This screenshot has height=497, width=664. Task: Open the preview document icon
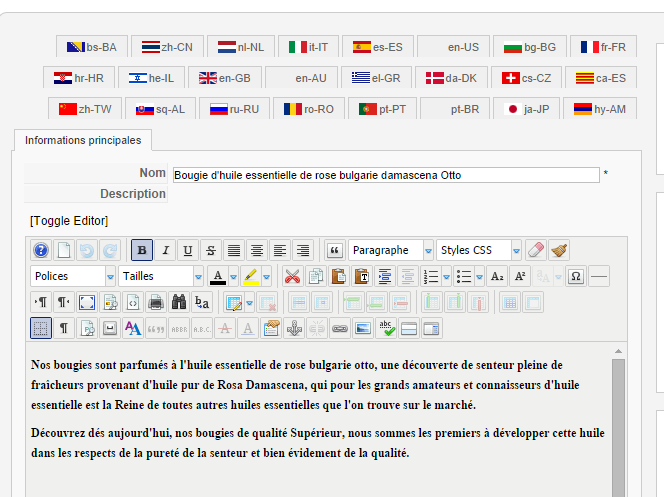110,302
